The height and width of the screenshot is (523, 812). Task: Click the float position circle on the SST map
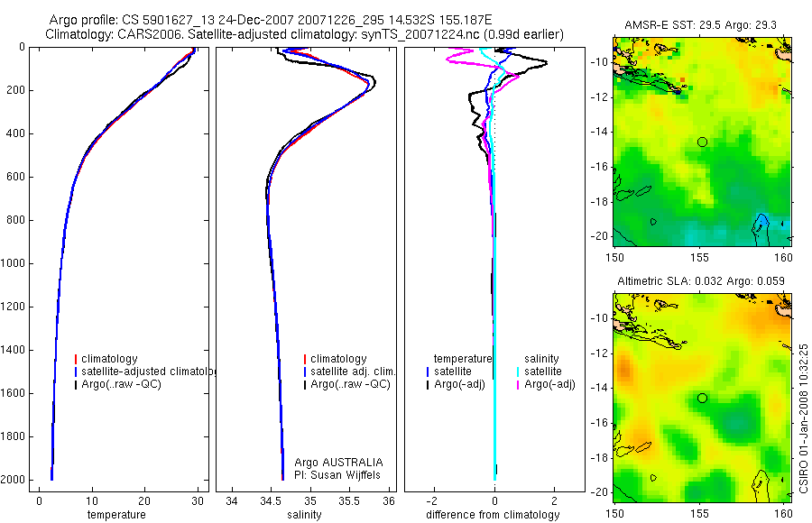pyautogui.click(x=702, y=142)
